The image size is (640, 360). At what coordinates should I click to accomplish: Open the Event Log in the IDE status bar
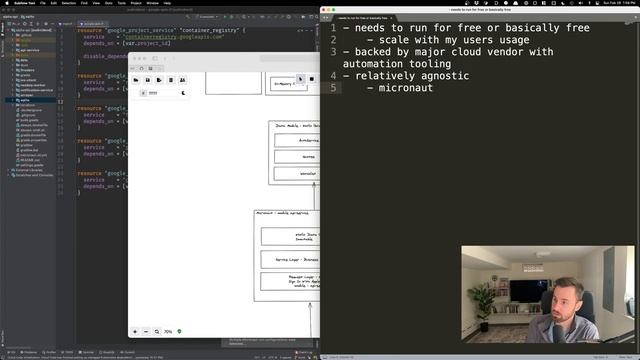point(305,352)
